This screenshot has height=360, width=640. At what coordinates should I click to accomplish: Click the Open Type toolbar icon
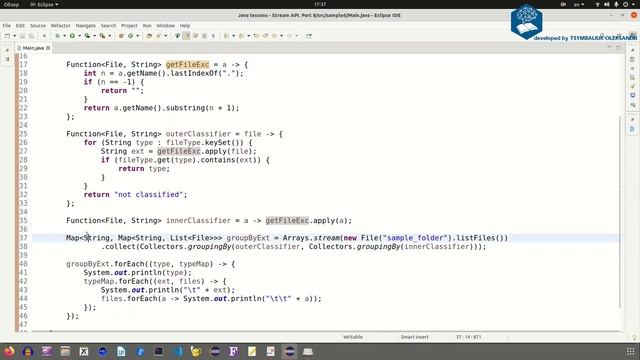tap(149, 36)
